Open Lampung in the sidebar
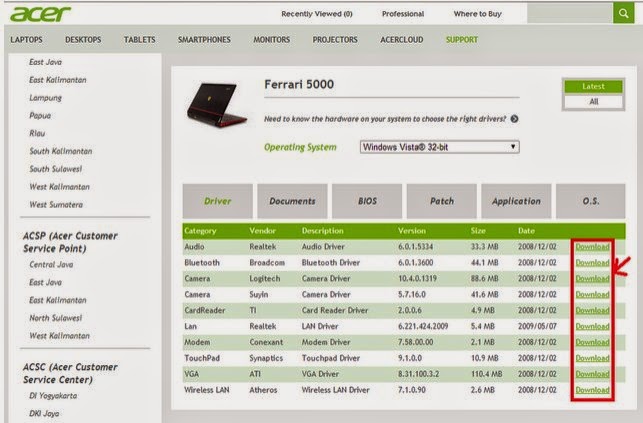Screen dimensions: 643x423 pos(46,98)
